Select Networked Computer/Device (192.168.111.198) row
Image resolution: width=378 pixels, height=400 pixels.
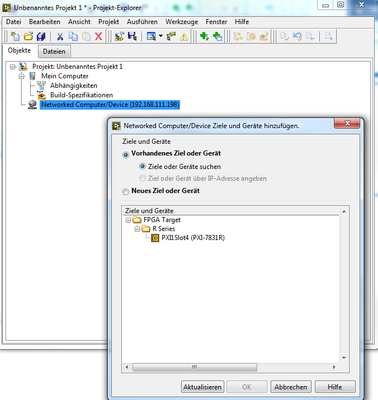110,105
